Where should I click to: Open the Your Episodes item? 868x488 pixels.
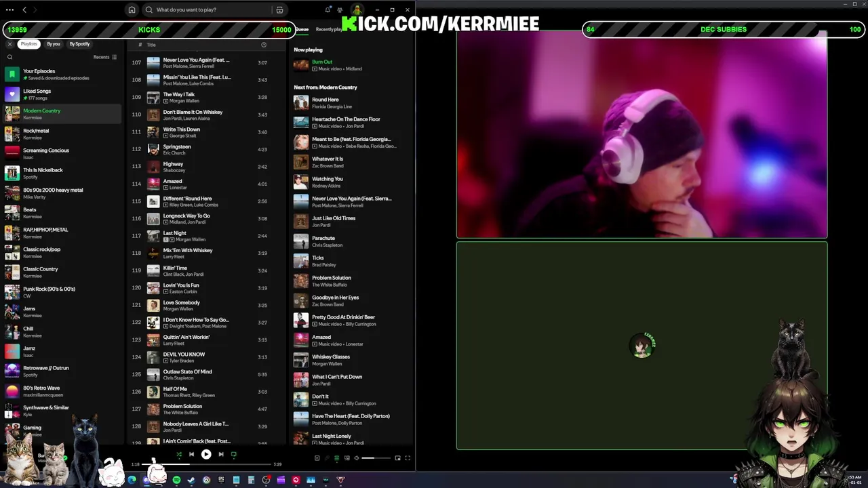[62, 75]
